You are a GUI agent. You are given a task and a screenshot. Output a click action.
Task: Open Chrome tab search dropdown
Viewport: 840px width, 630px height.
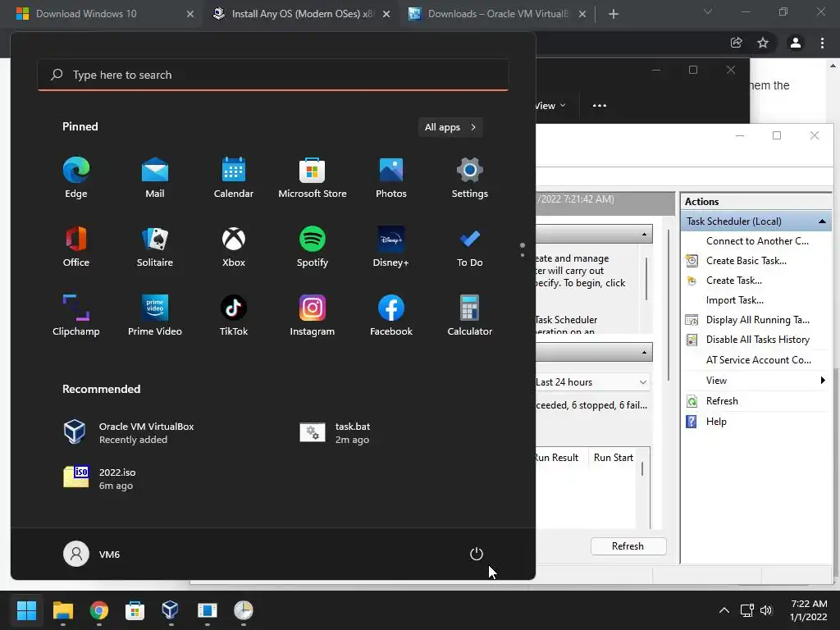click(708, 11)
